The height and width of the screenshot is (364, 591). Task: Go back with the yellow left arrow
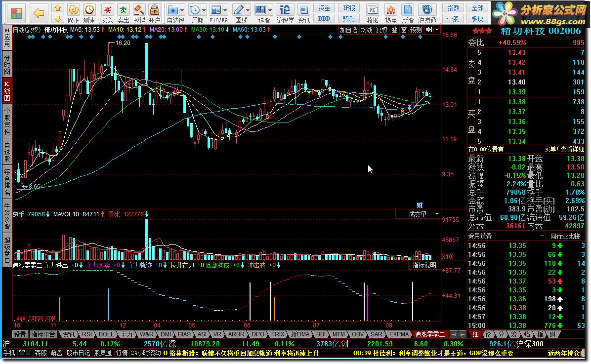coord(39,13)
